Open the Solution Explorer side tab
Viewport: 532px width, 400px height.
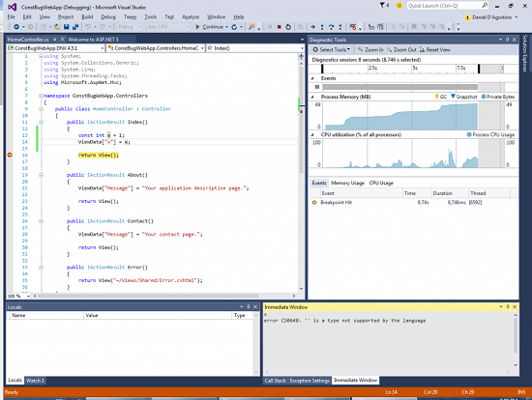[x=525, y=53]
